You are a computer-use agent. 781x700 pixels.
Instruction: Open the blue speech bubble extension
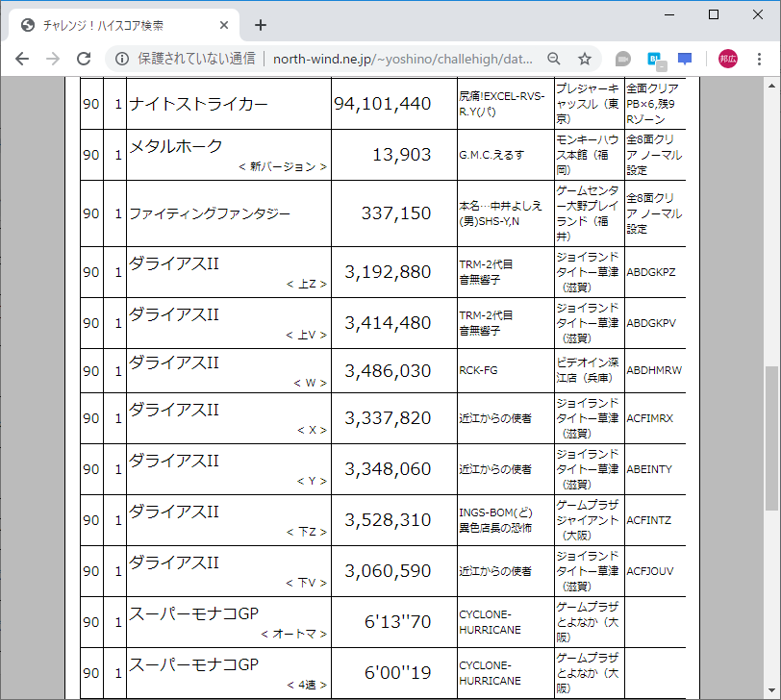[686, 59]
